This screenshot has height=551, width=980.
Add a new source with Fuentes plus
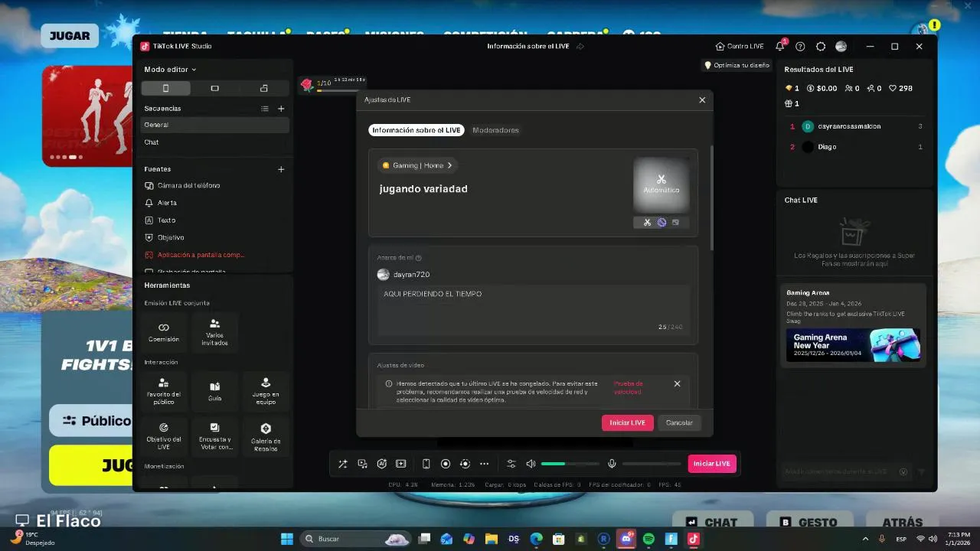(x=281, y=169)
